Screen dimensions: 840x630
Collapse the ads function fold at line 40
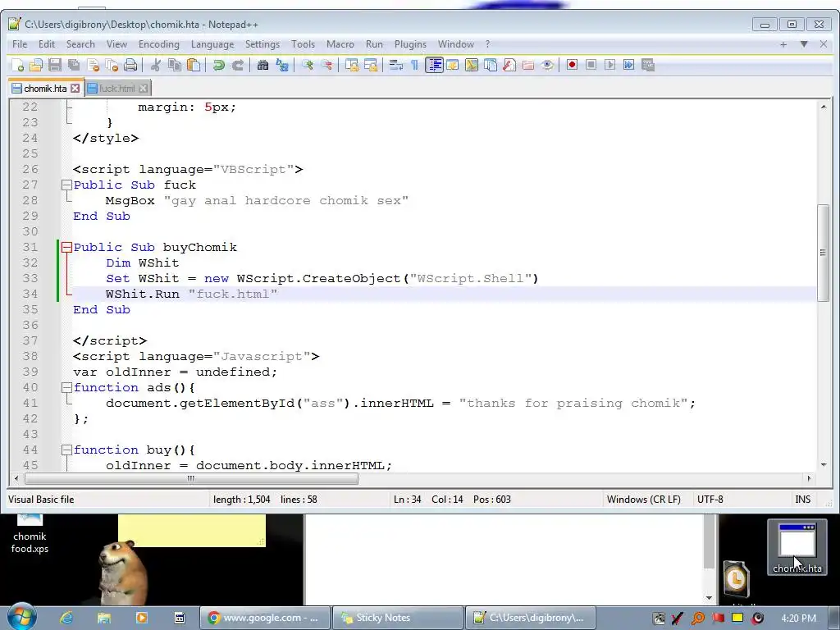pyautogui.click(x=66, y=388)
